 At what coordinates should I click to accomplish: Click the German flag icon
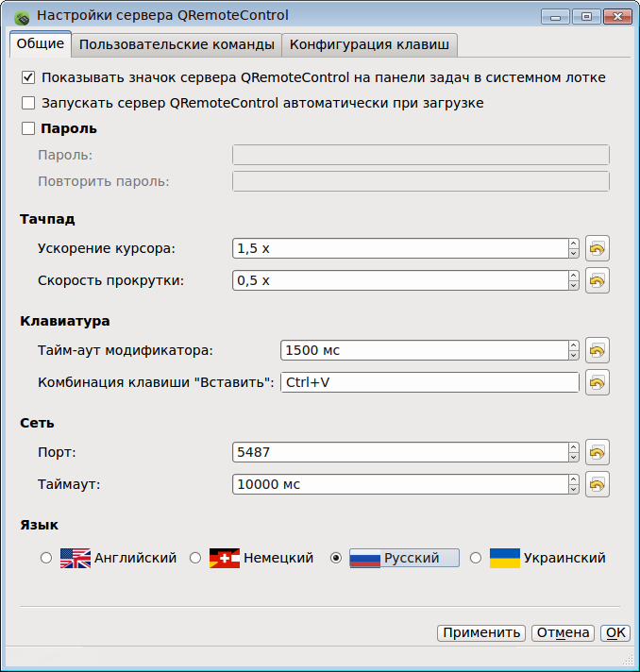point(225,558)
